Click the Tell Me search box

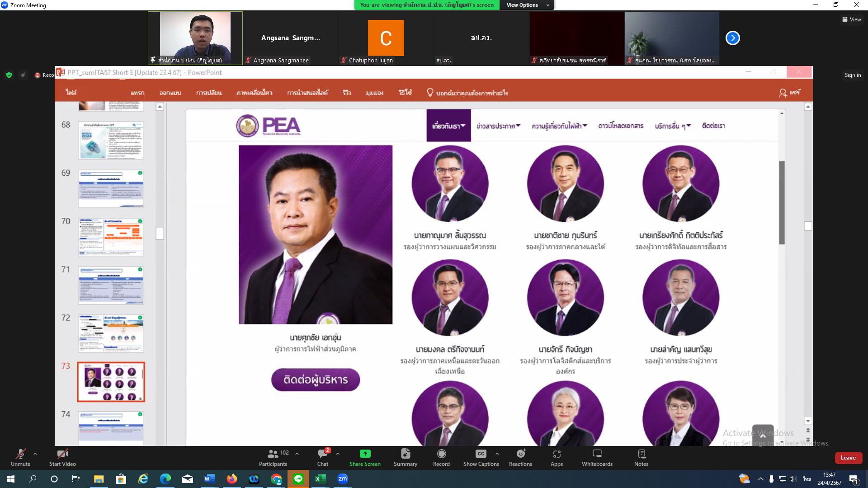pos(467,93)
